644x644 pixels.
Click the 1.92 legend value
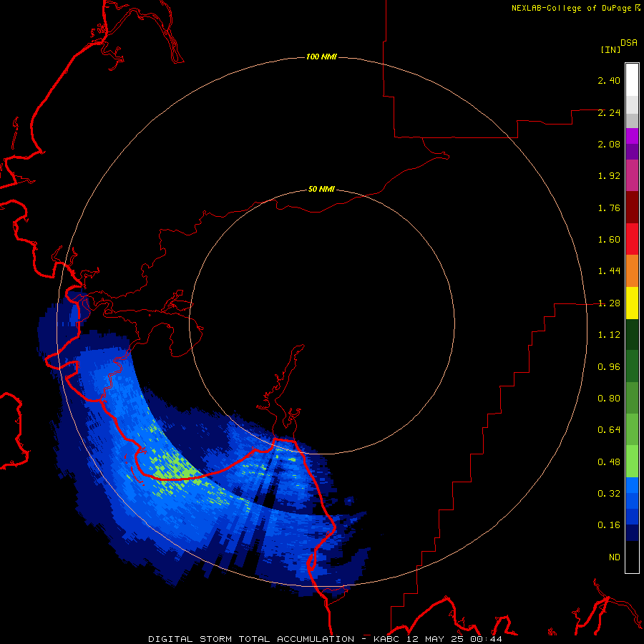coord(609,176)
